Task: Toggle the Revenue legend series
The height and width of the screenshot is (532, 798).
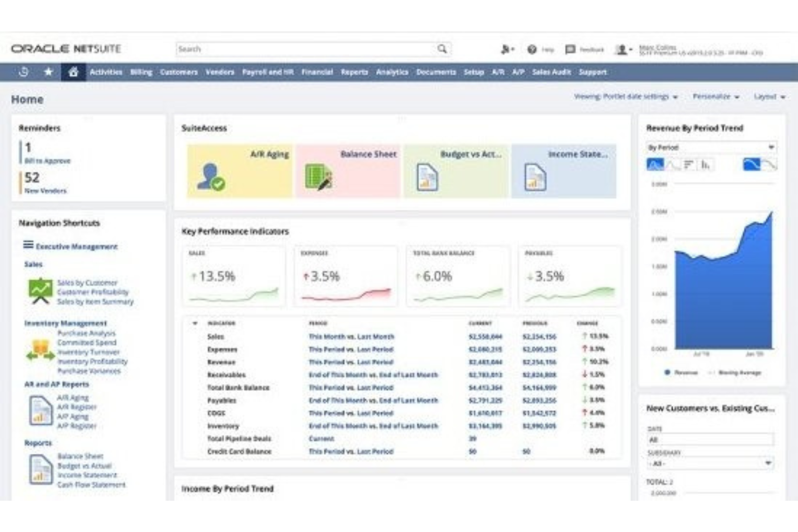Action: 681,372
